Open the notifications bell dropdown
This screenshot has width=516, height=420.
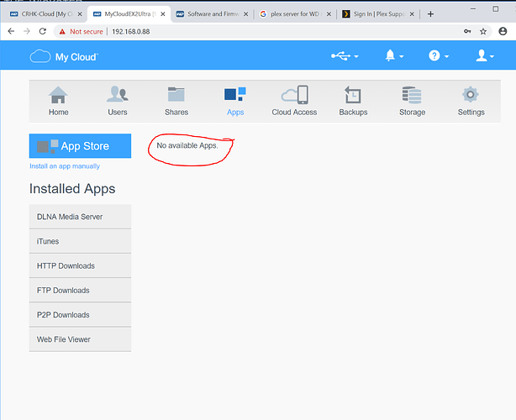pyautogui.click(x=394, y=55)
